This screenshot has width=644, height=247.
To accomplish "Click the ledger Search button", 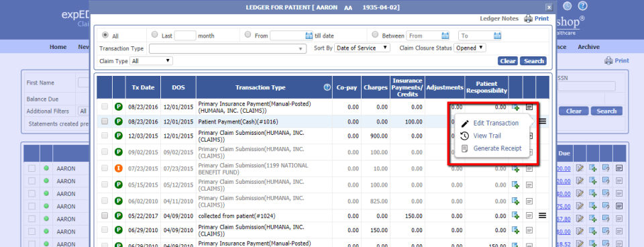I will pos(533,61).
